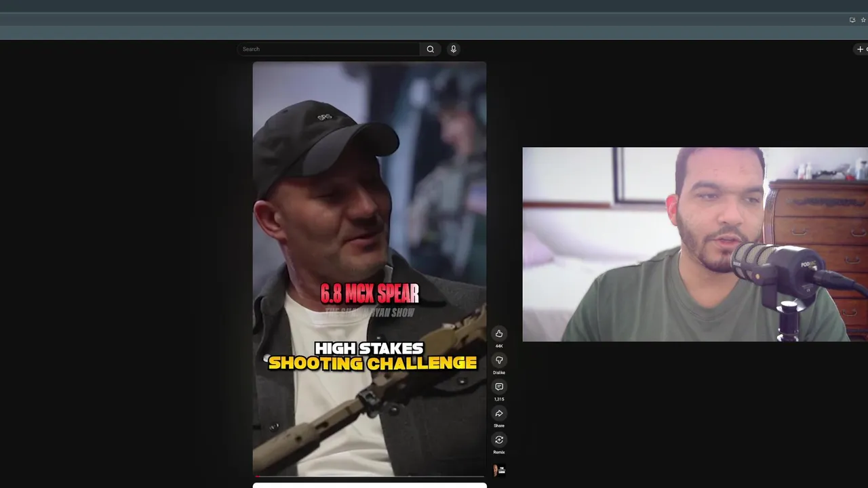868x488 pixels.
Task: Dislike the Short with the thumbs-down icon
Action: click(499, 360)
